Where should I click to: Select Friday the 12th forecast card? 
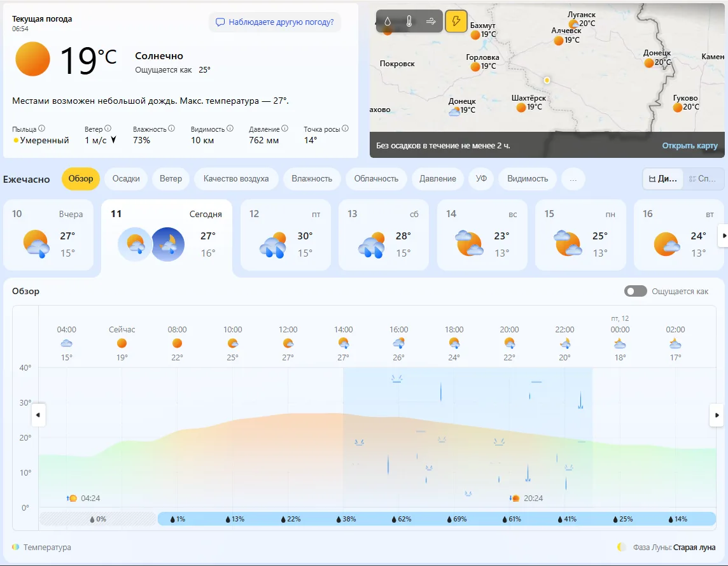(x=286, y=235)
